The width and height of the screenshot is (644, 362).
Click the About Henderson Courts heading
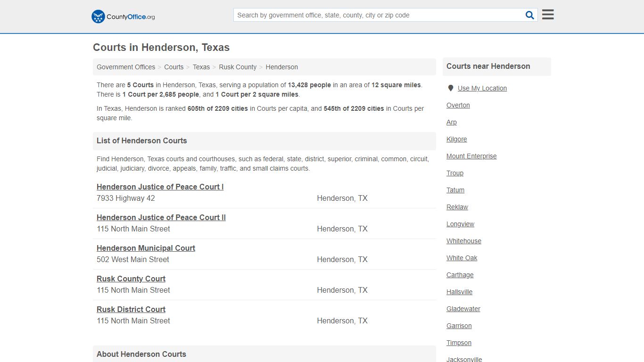click(x=141, y=354)
